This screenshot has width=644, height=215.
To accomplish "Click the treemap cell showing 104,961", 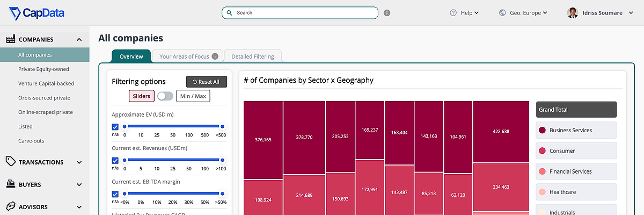I will click(x=458, y=137).
